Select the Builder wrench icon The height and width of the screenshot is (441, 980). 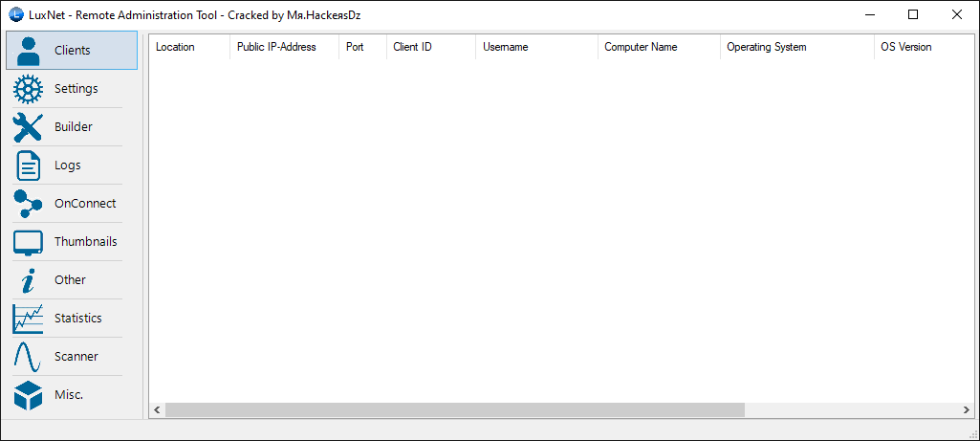click(29, 127)
